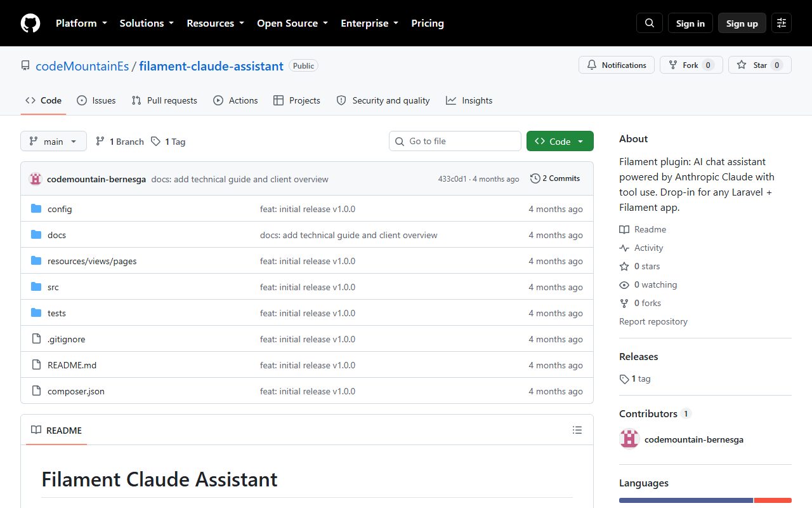
Task: Click the 1 tag link under Releases
Action: (635, 379)
